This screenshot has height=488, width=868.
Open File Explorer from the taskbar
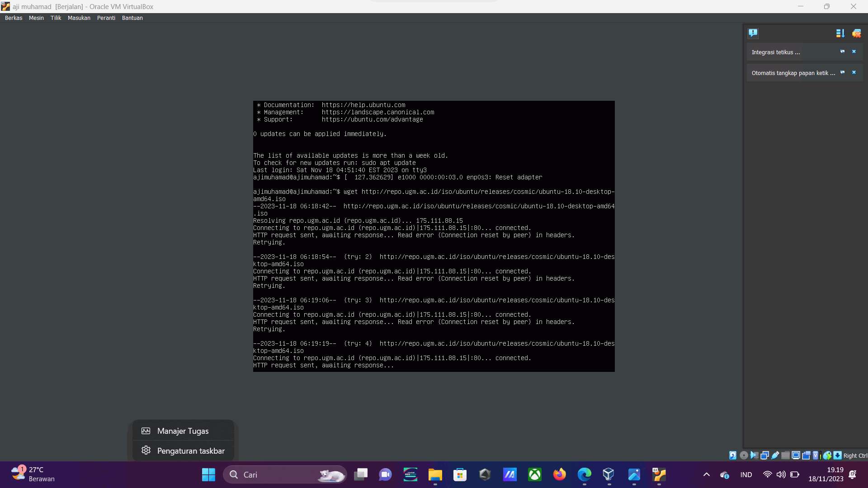point(435,474)
